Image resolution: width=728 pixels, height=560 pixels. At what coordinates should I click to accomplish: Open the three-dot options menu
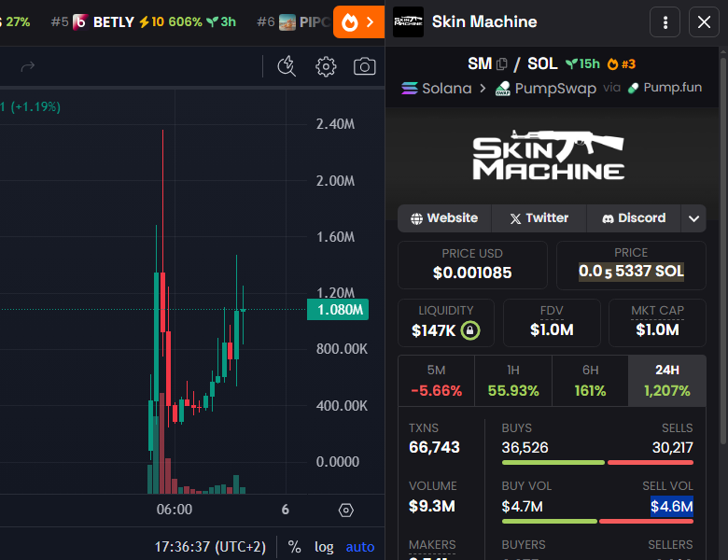(x=665, y=21)
